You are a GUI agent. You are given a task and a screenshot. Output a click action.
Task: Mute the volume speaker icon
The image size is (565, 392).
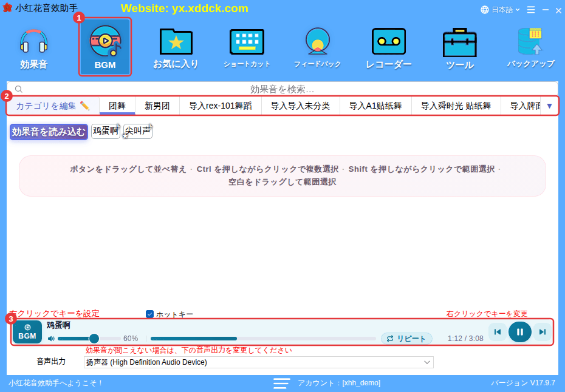[51, 339]
